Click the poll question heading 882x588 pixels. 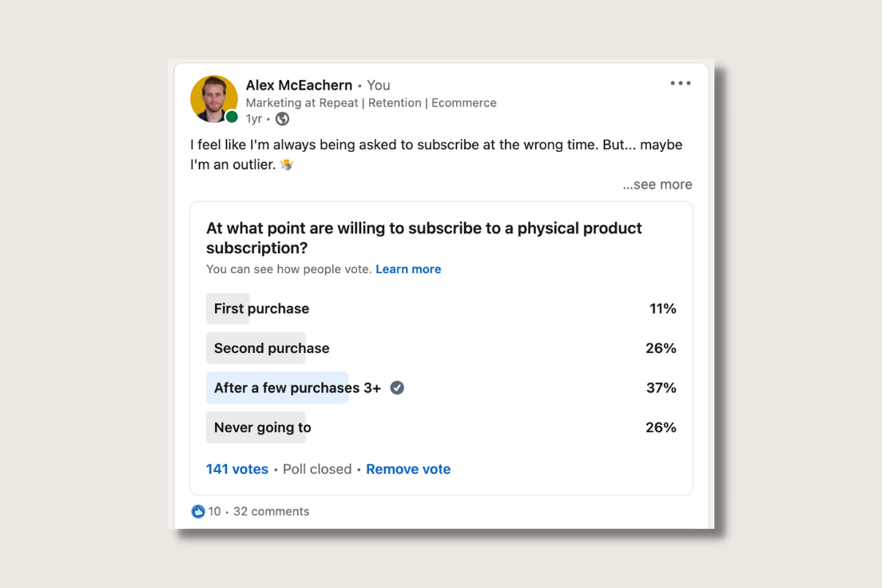click(x=424, y=237)
